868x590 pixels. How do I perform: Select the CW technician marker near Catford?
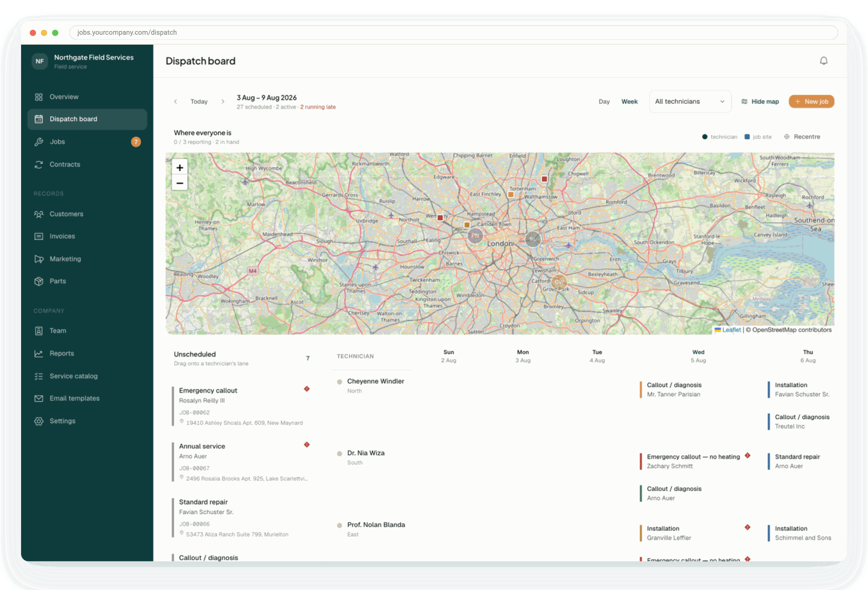click(x=559, y=282)
